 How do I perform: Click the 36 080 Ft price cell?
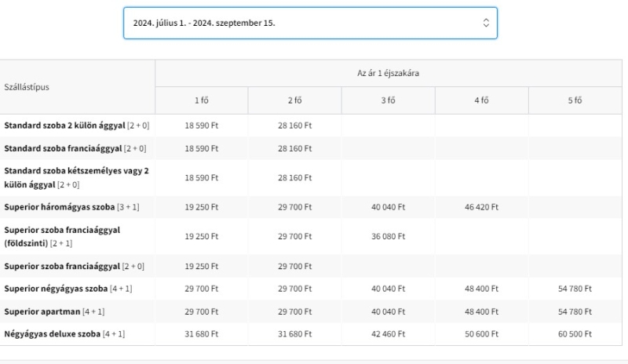(x=388, y=236)
